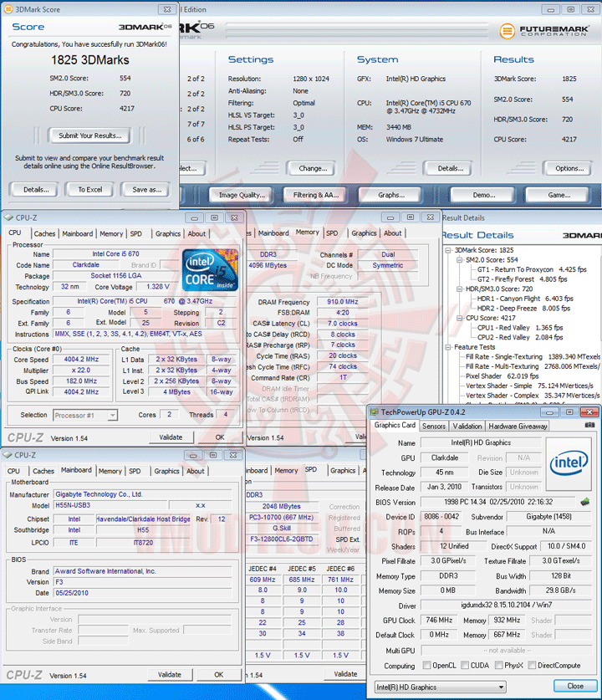Image resolution: width=602 pixels, height=700 pixels.
Task: Click the Filtering & AA... button
Action: 316,195
